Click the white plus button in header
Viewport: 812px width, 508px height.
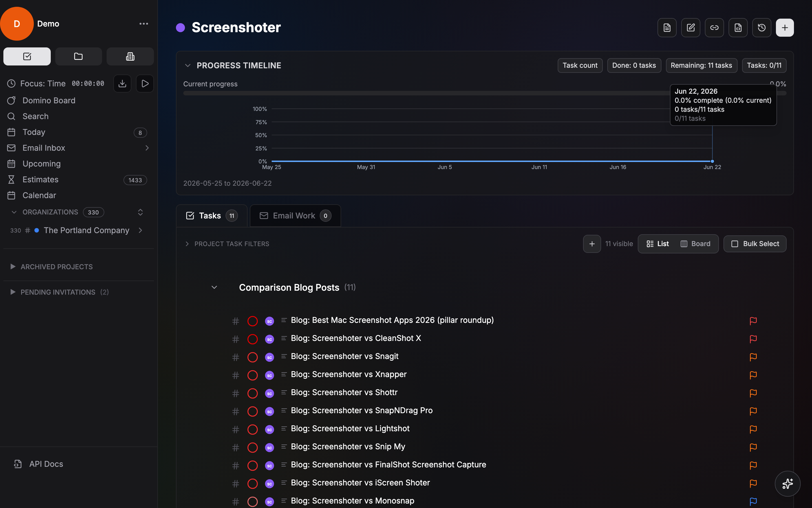point(785,28)
